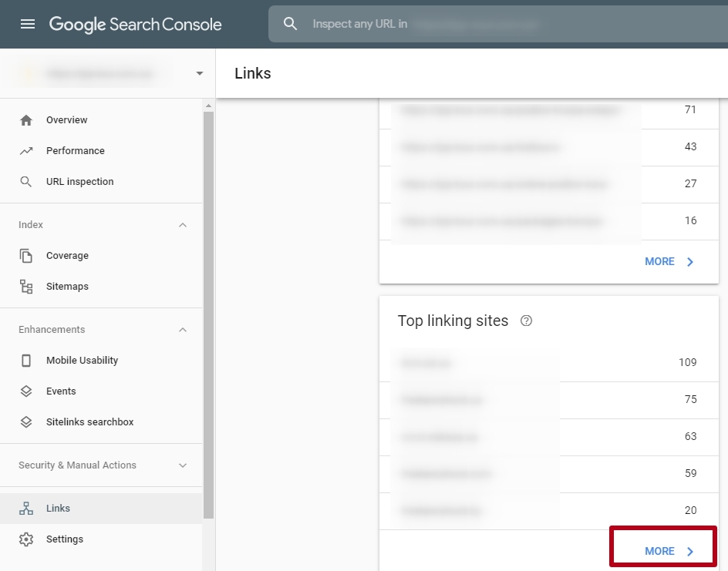Click the sidebar scrollbar up arrow
The height and width of the screenshot is (571, 728).
pos(208,106)
